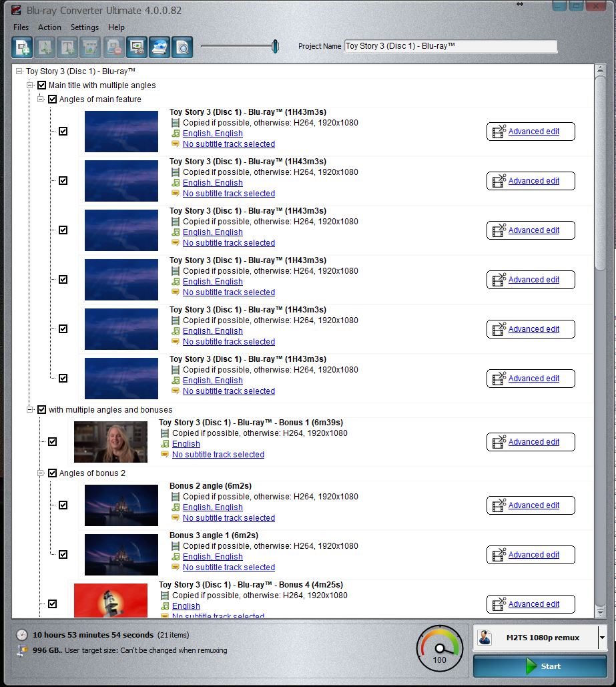Click Advanced edit for first main feature angle
616x687 pixels.
(531, 132)
